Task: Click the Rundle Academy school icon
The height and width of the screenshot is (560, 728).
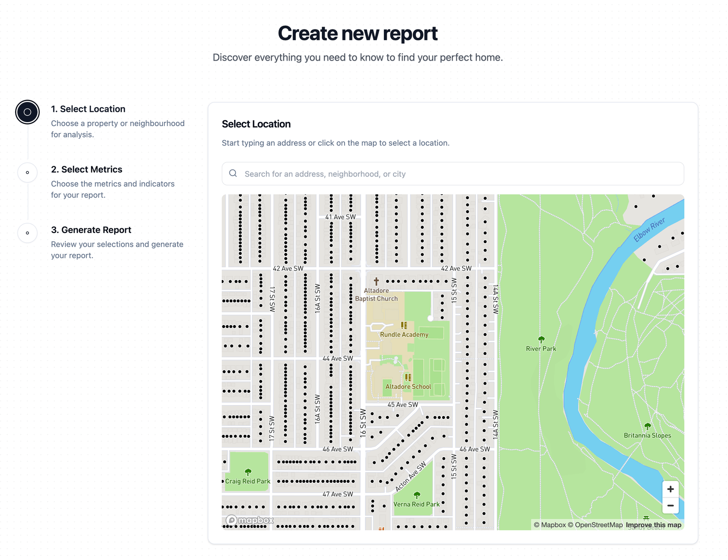Action: [404, 325]
